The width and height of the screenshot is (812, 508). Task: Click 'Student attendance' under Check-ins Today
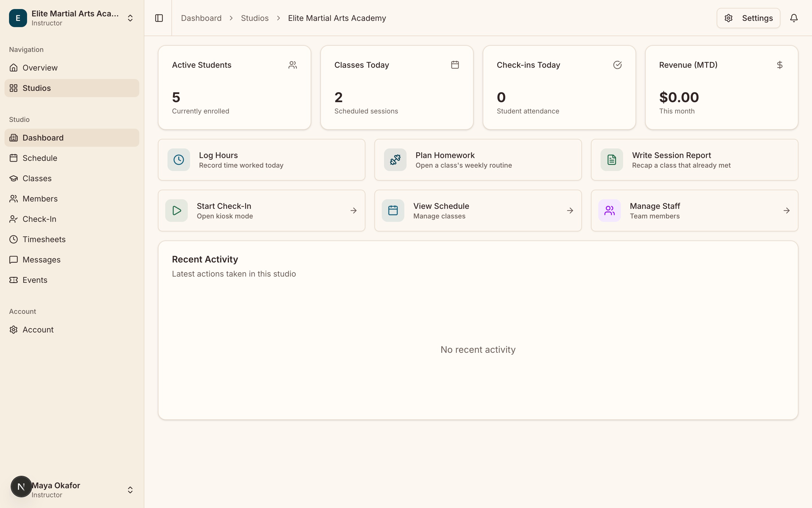pos(528,111)
